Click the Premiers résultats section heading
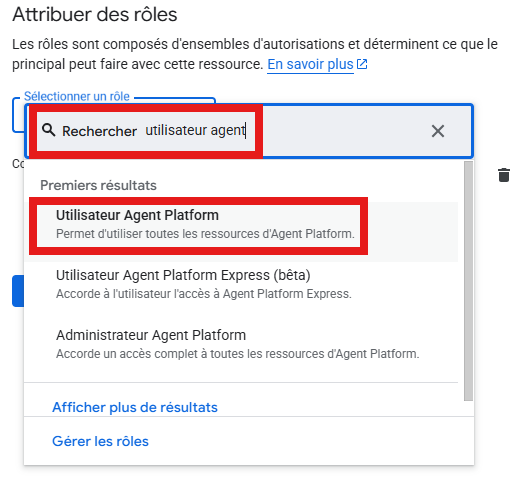Viewport: 532px width, 488px height. [98, 185]
